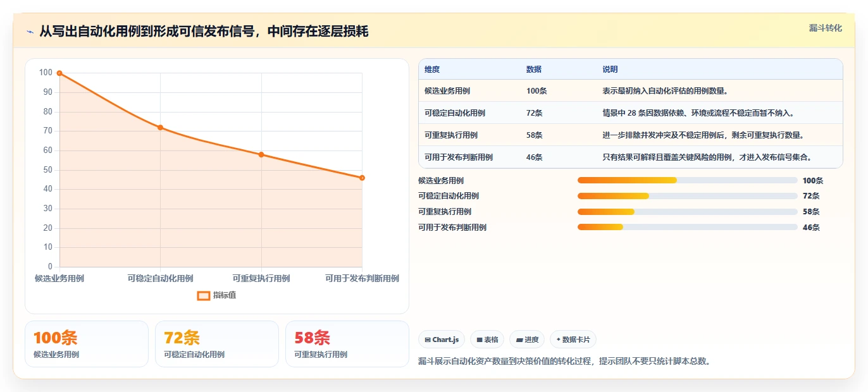The image size is (868, 392).
Task: Click the 数据卡片 tag
Action: tap(573, 340)
